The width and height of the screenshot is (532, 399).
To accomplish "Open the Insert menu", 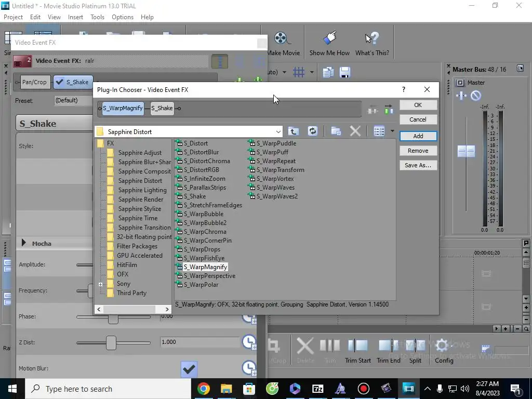I will click(75, 17).
